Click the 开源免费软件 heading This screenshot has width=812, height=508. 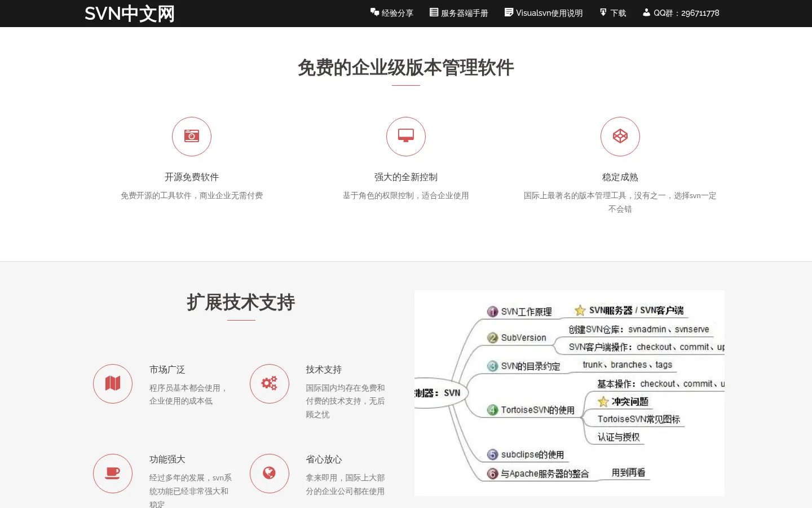tap(192, 177)
